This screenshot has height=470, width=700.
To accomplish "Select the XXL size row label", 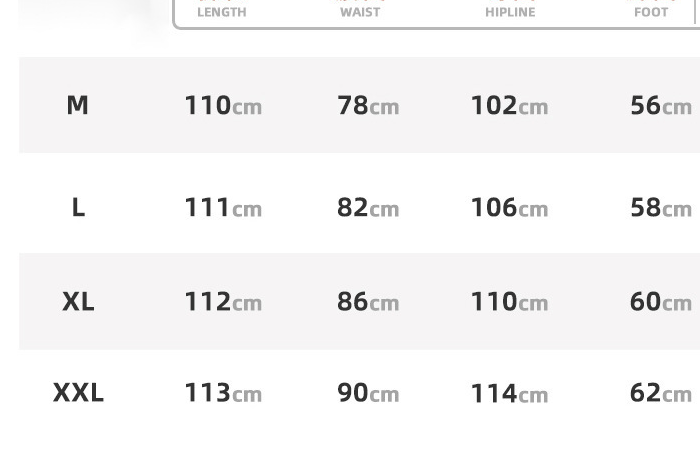I will [78, 393].
